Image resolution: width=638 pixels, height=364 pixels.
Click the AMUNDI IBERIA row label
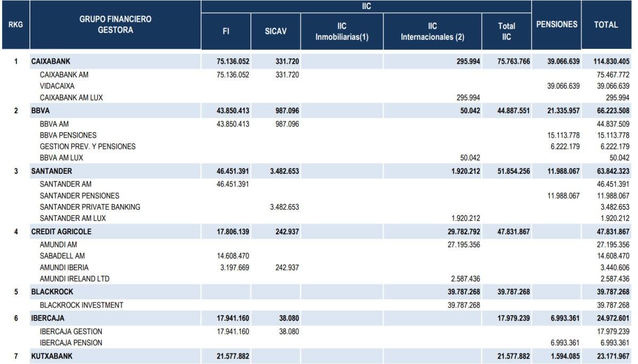click(64, 267)
